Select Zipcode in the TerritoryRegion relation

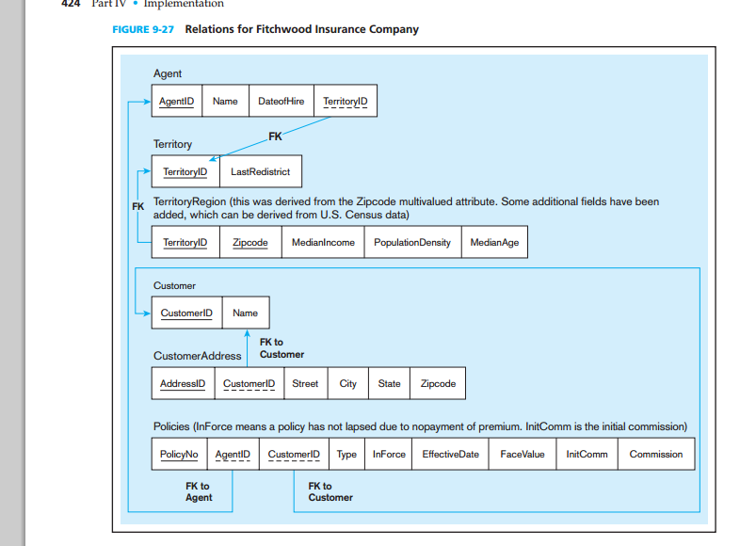pos(250,242)
